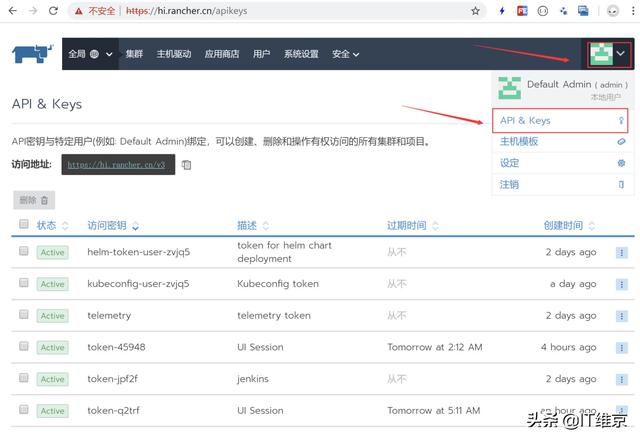Screen dimensions: 640x441
Task: Check the token-jpf2f row checkbox
Action: [24, 378]
